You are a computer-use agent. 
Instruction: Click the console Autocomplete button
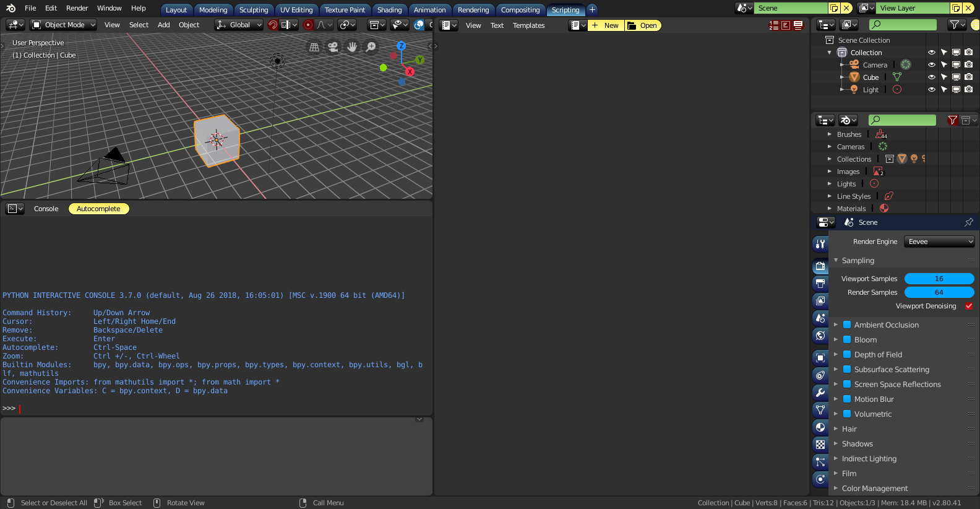(x=98, y=209)
